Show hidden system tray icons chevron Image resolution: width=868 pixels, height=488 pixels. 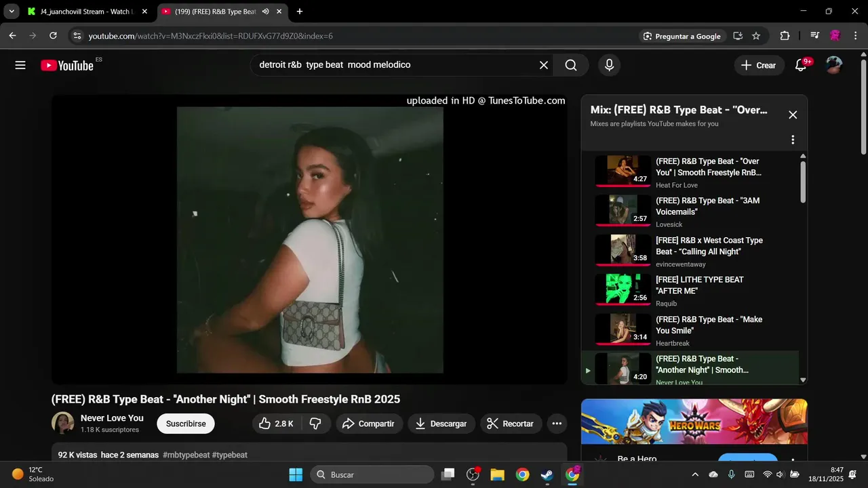coord(695,474)
